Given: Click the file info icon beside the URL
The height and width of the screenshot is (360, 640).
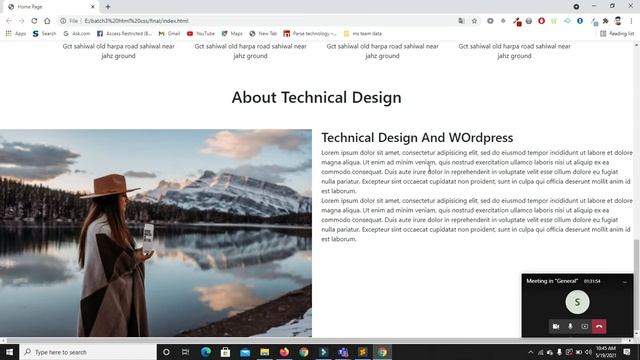Looking at the screenshot, I should 63,21.
